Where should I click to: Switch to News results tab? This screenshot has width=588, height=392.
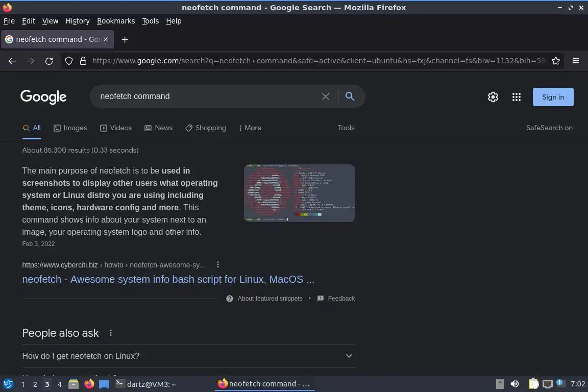point(159,128)
